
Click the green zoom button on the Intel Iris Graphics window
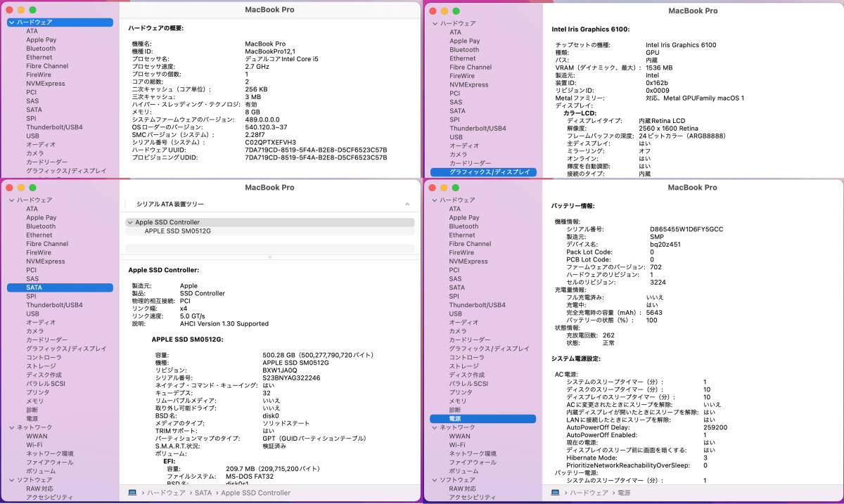[x=456, y=11]
